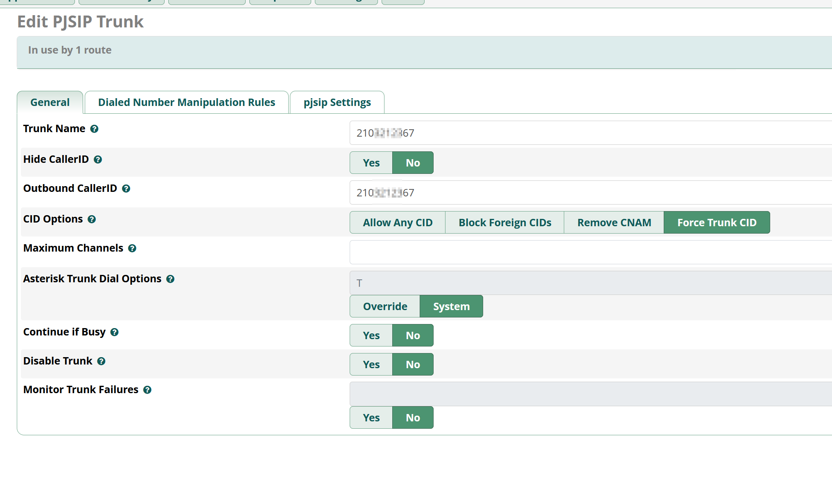This screenshot has height=504, width=832.
Task: Select Yes for Monitor Trunk Failures
Action: point(371,418)
